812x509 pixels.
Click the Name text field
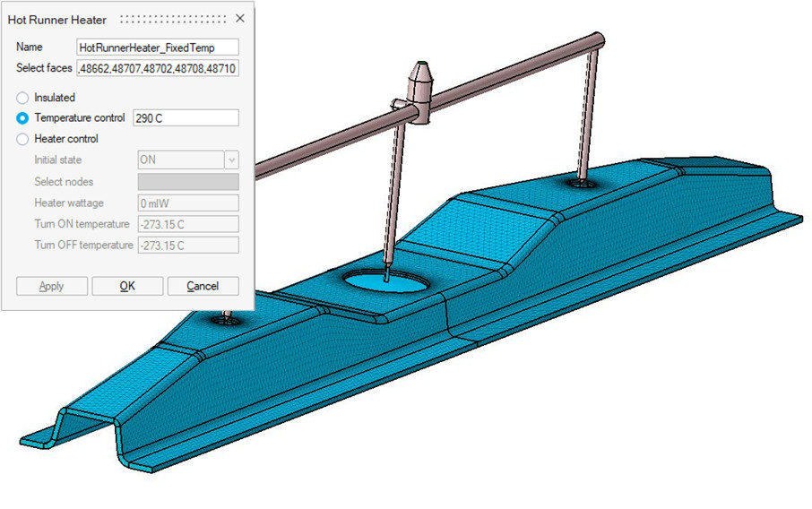click(x=158, y=47)
